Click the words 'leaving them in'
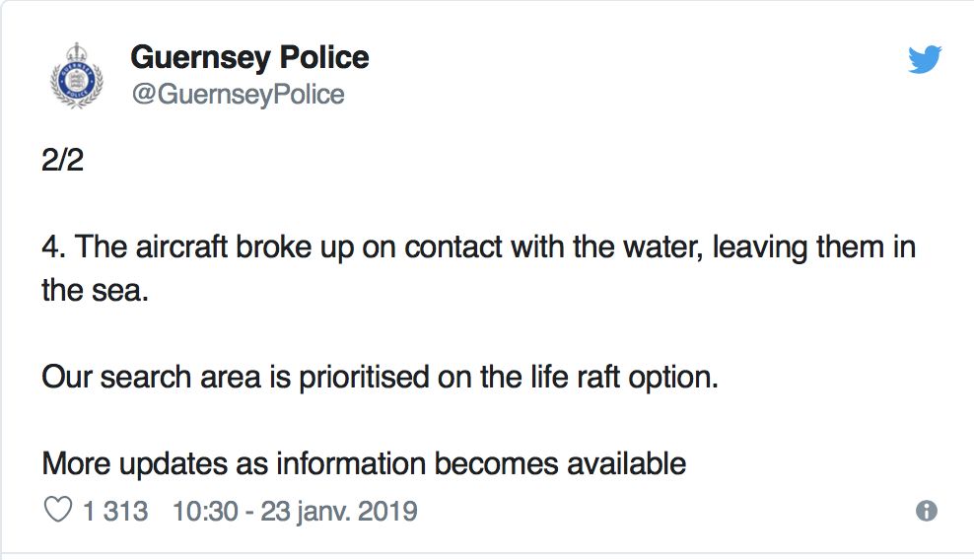This screenshot has height=560, width=974. (813, 246)
